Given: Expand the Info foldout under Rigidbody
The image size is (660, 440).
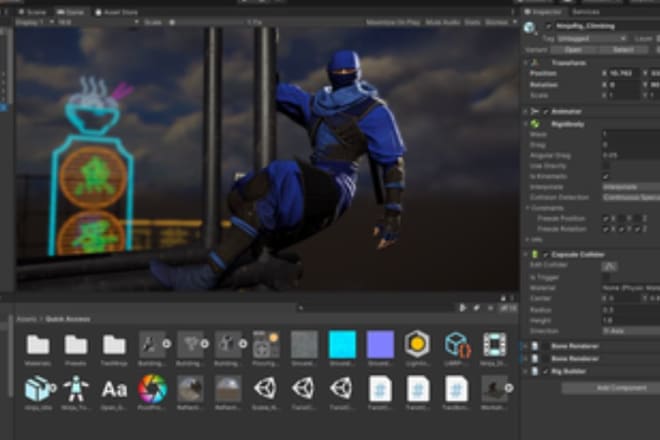Looking at the screenshot, I should point(527,240).
